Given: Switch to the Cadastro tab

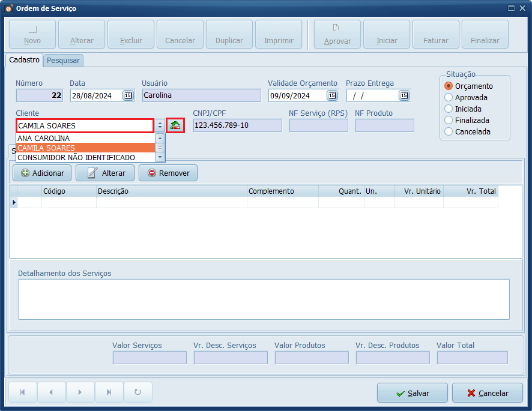Looking at the screenshot, I should [x=25, y=60].
